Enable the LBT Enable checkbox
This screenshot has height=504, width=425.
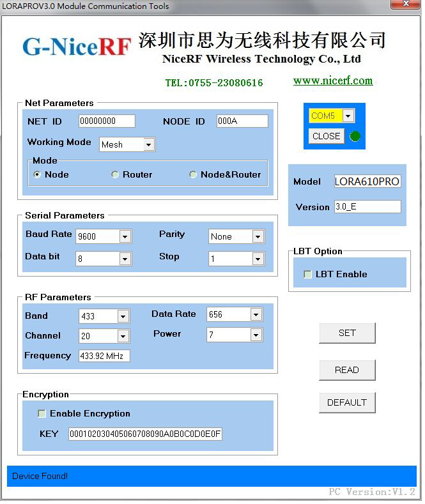click(308, 274)
